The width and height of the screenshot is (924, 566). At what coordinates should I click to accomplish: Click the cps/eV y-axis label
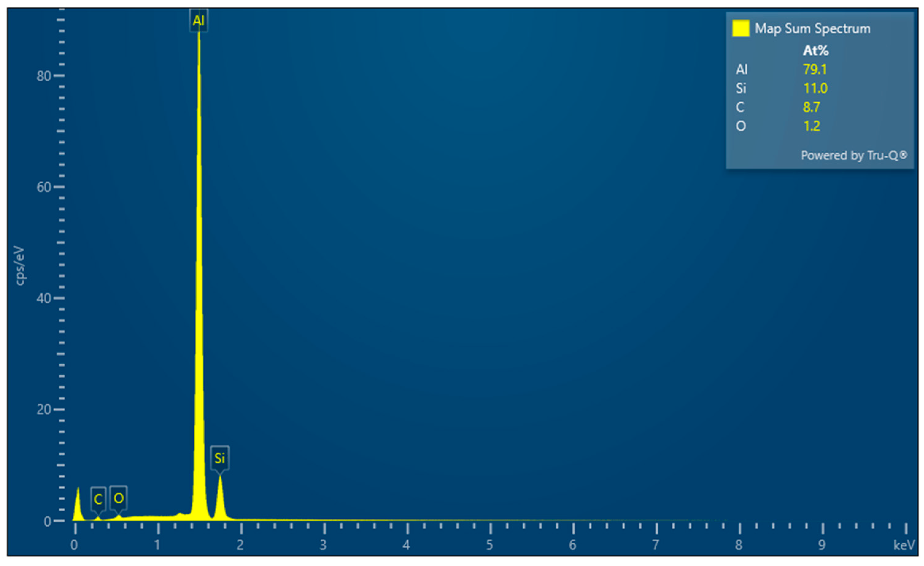click(x=20, y=266)
